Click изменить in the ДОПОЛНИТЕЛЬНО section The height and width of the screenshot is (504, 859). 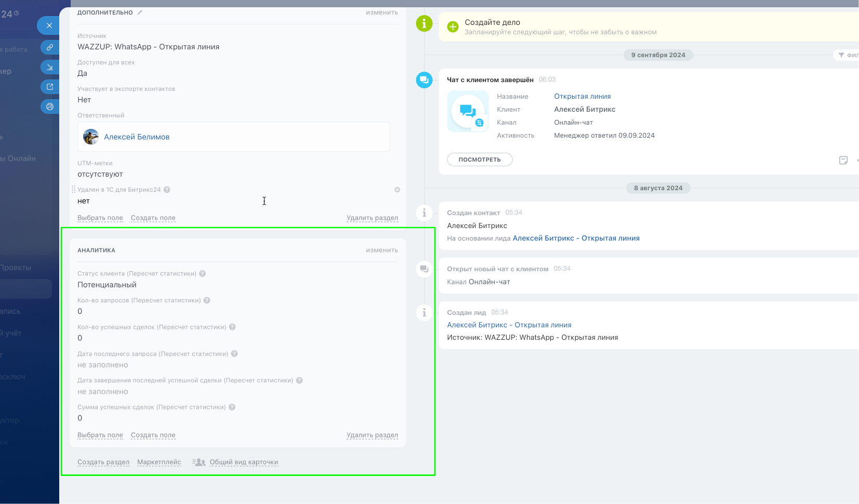pos(382,12)
